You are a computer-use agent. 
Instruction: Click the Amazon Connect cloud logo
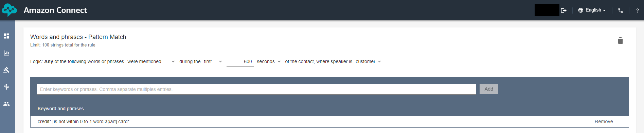point(9,10)
